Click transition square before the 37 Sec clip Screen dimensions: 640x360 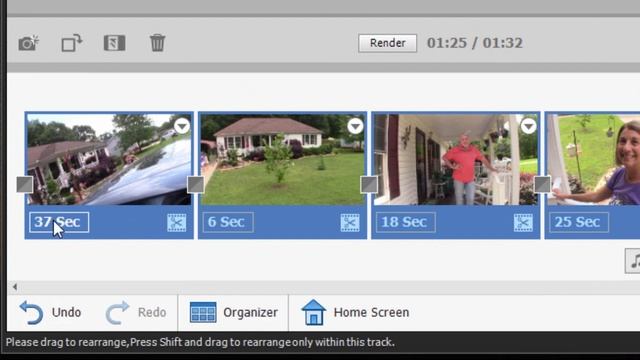coord(24,184)
